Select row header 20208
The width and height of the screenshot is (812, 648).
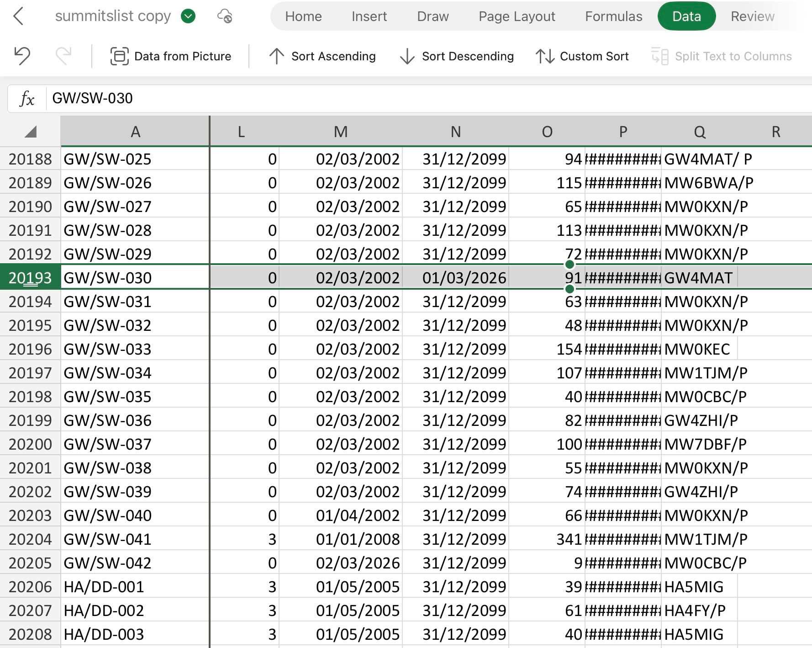(x=30, y=634)
